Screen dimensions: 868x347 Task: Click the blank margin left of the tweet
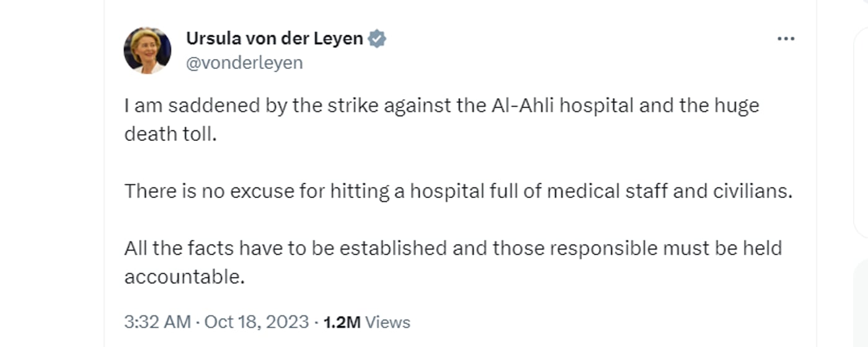[x=52, y=174]
